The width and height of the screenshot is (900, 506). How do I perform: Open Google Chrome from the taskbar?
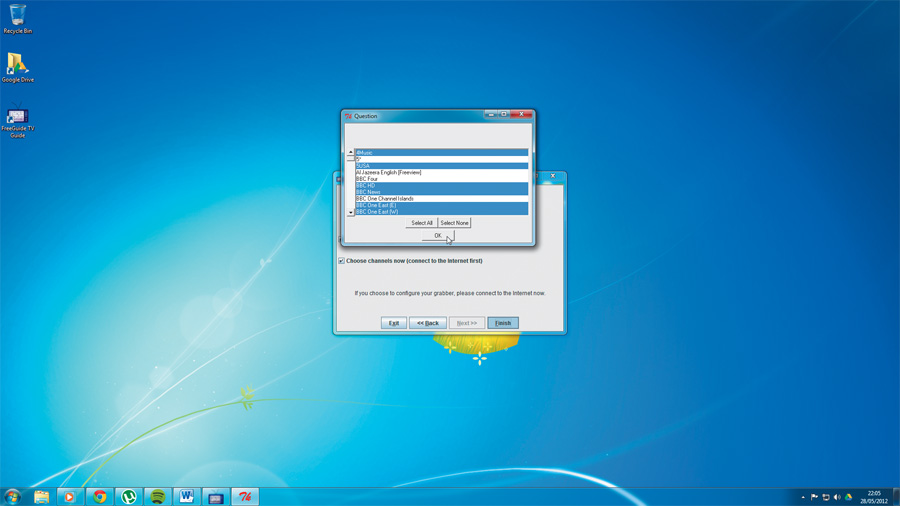[99, 496]
